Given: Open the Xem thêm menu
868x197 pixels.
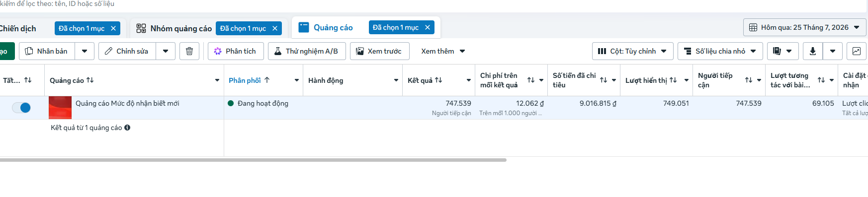Looking at the screenshot, I should [443, 51].
